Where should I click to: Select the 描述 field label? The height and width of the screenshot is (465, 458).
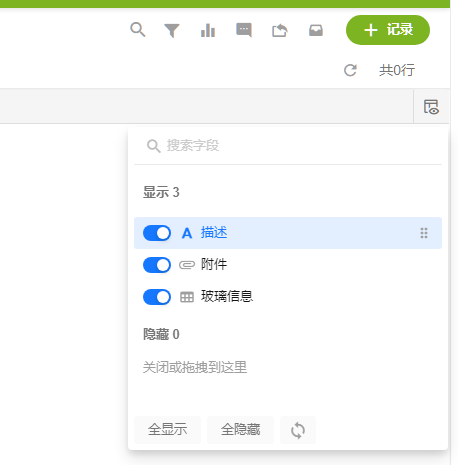(214, 232)
